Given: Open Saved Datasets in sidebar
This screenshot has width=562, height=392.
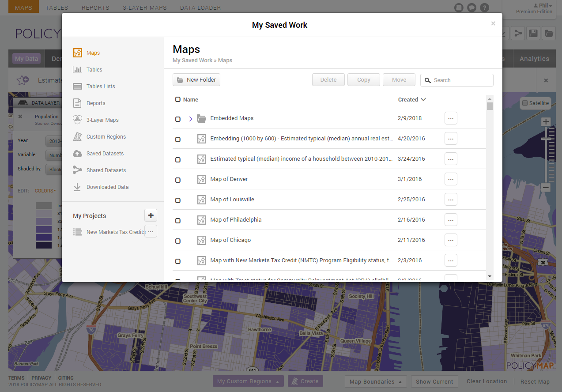Looking at the screenshot, I should click(x=98, y=154).
